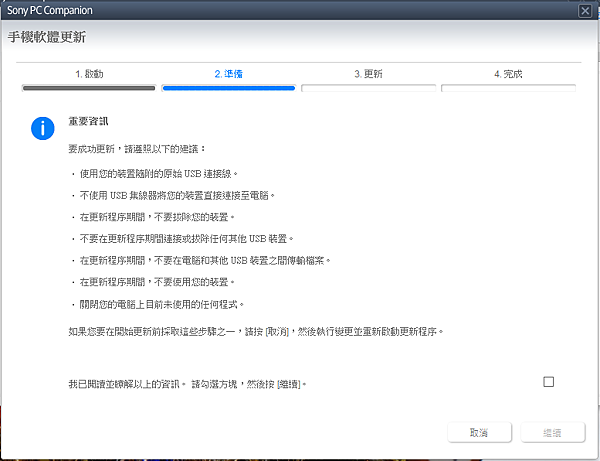Click the text 我已閱讀並瞭解以上的資訊
Screen dimensions: 600x461
(127, 384)
